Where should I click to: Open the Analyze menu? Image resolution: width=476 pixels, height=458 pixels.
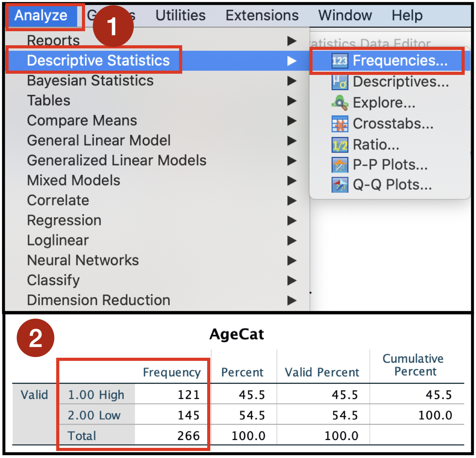point(43,15)
